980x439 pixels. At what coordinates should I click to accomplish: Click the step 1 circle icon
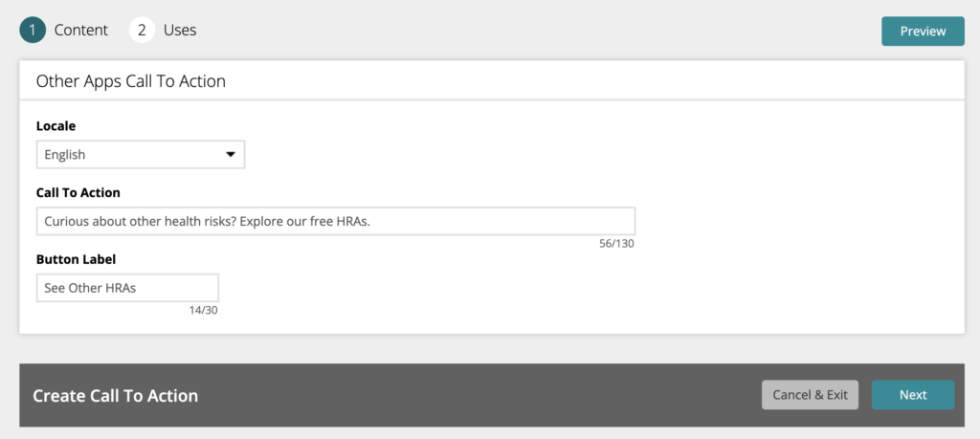pos(33,30)
